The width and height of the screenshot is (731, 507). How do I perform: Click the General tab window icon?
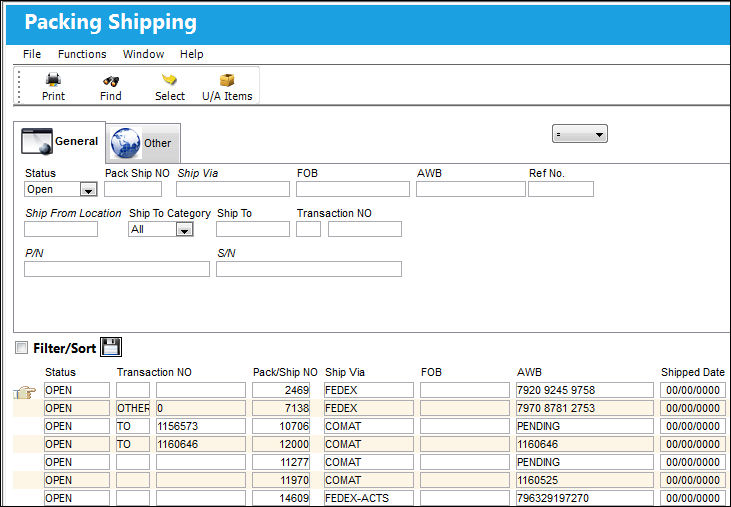coord(37,141)
